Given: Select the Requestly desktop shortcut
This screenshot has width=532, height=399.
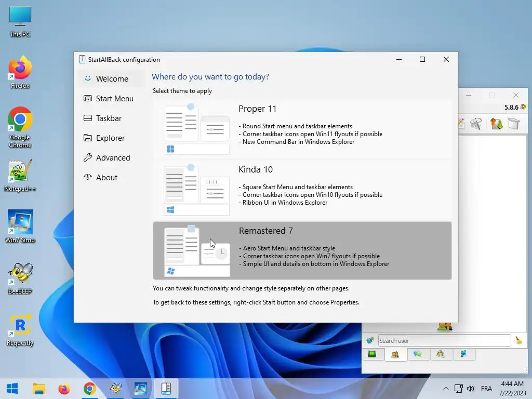Looking at the screenshot, I should (20, 330).
